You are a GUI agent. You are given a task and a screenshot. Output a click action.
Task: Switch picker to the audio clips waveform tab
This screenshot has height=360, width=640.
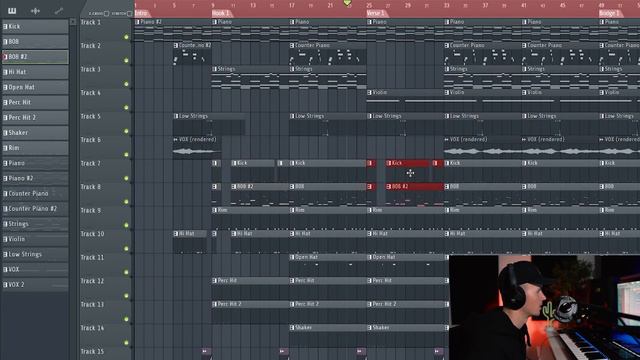click(36, 11)
